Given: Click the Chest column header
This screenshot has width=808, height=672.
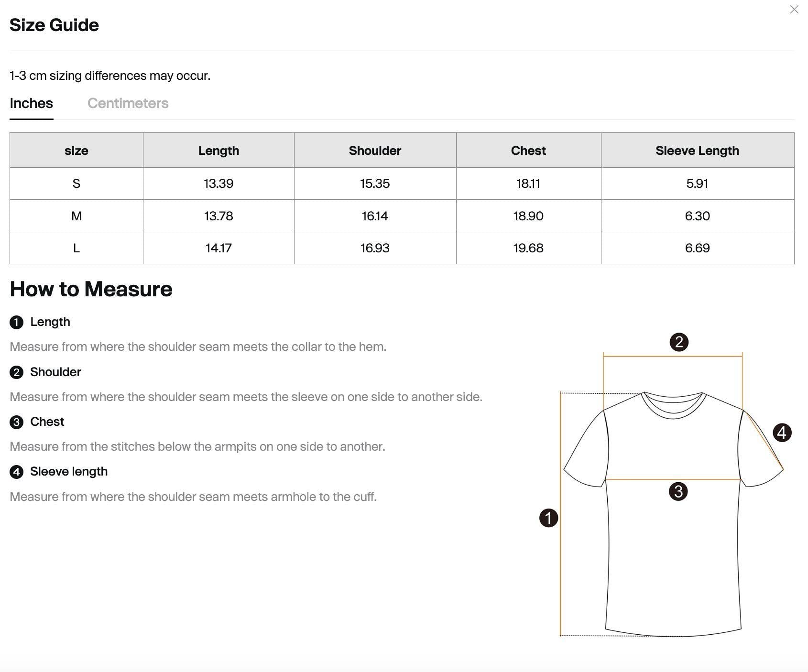Looking at the screenshot, I should [528, 151].
